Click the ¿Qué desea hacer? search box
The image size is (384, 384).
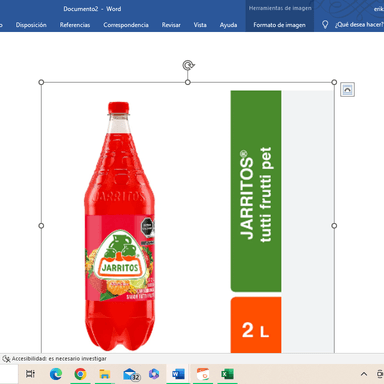pos(359,25)
